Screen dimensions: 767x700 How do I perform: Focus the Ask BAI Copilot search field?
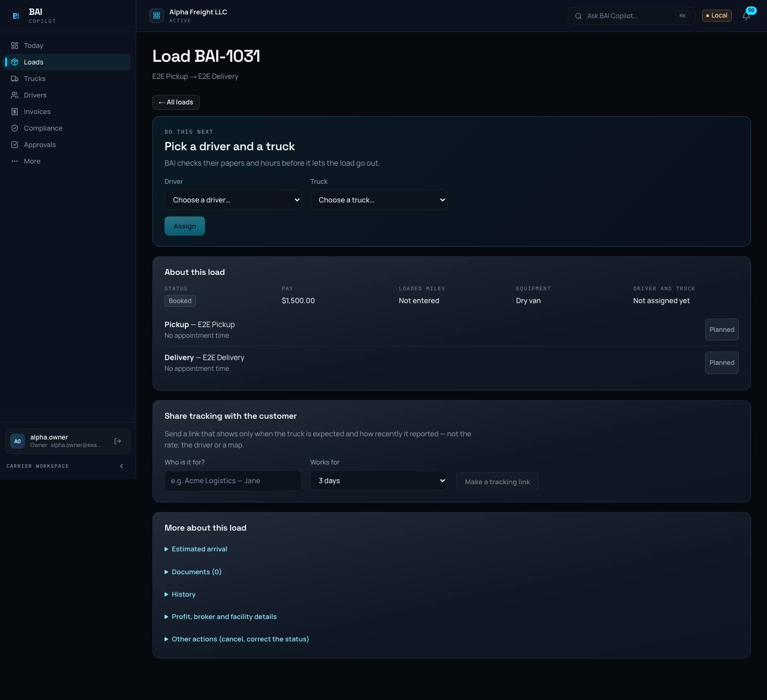point(631,16)
